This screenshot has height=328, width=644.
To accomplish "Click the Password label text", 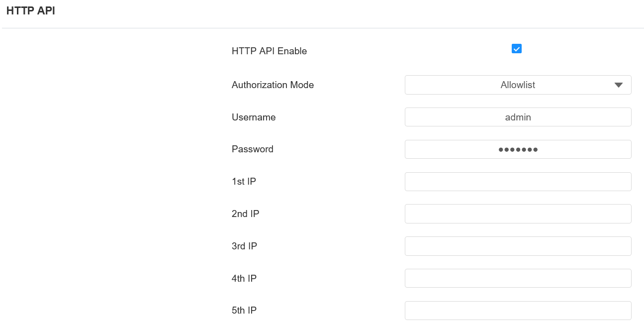I will pyautogui.click(x=253, y=149).
